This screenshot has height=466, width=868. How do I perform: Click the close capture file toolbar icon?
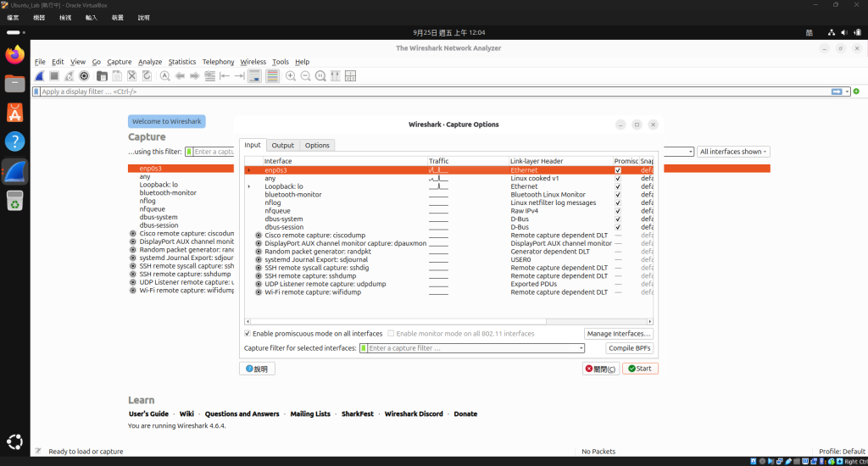pyautogui.click(x=131, y=76)
